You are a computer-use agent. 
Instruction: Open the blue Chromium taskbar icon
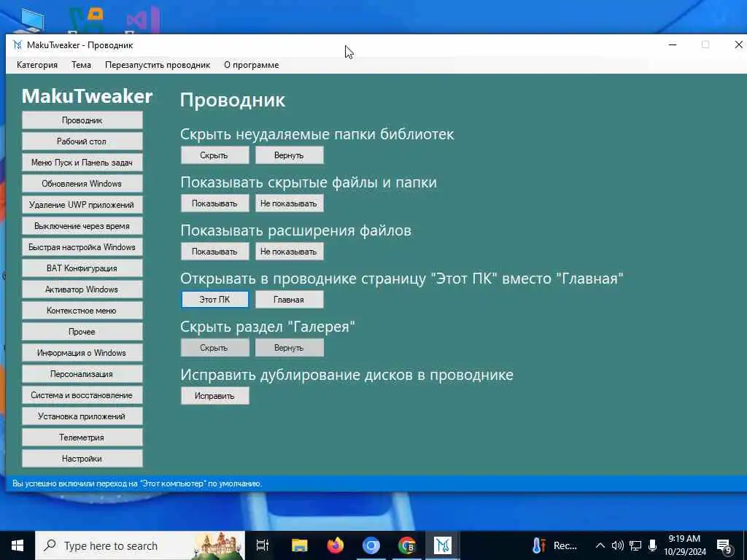371,545
